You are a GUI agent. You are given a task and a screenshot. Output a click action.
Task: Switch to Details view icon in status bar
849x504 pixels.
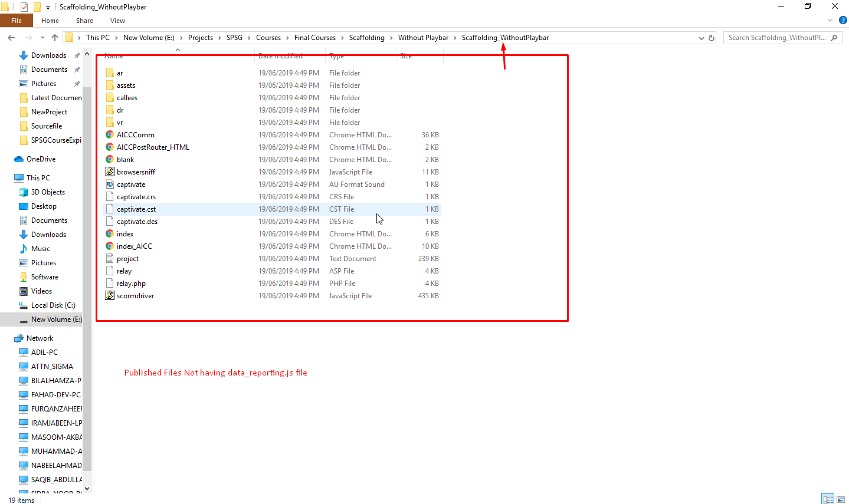(x=828, y=499)
